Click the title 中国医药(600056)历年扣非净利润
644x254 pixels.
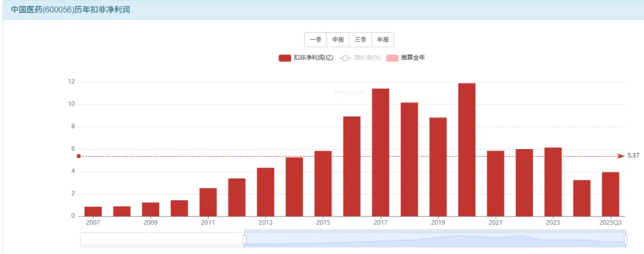[x=70, y=10]
